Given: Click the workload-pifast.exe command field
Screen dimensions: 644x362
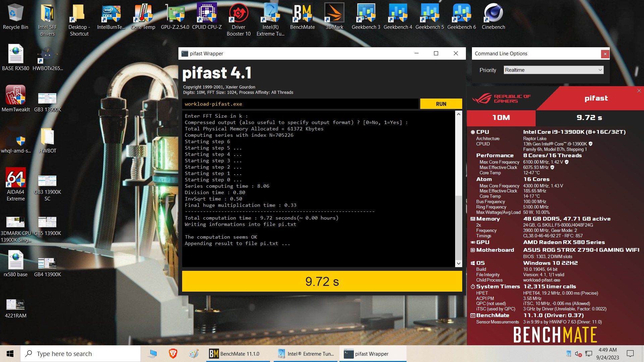Looking at the screenshot, I should point(300,104).
